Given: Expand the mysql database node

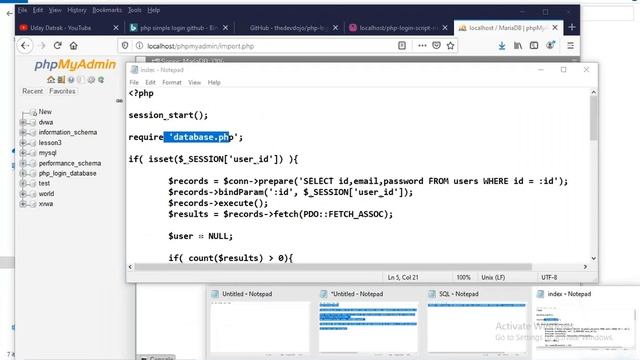Looking at the screenshot, I should 23,153.
